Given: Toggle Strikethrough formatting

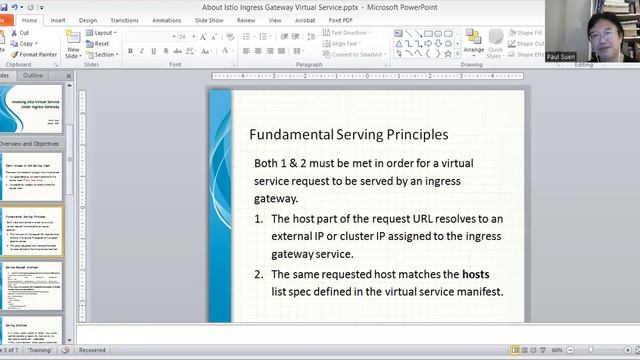Looking at the screenshot, I should tap(177, 51).
